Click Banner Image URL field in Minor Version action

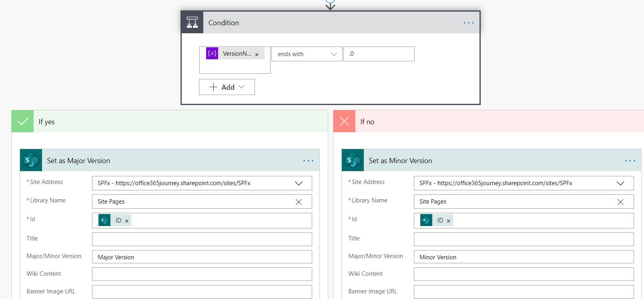(524, 292)
